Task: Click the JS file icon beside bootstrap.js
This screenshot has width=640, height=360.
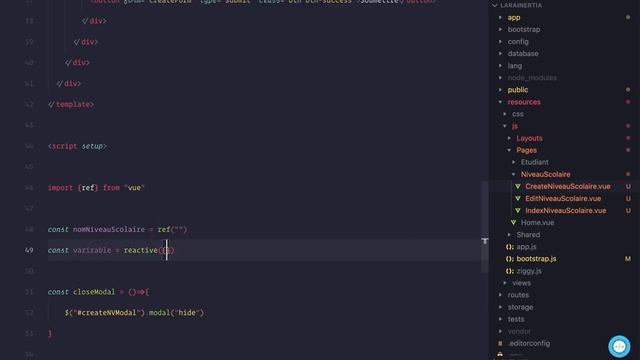Action: tap(509, 259)
